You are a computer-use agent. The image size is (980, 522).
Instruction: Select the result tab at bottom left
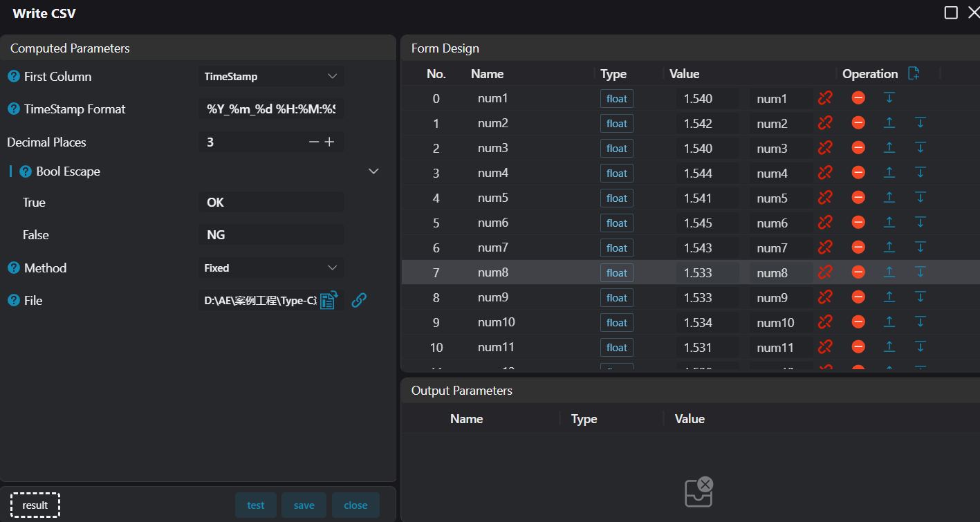35,505
